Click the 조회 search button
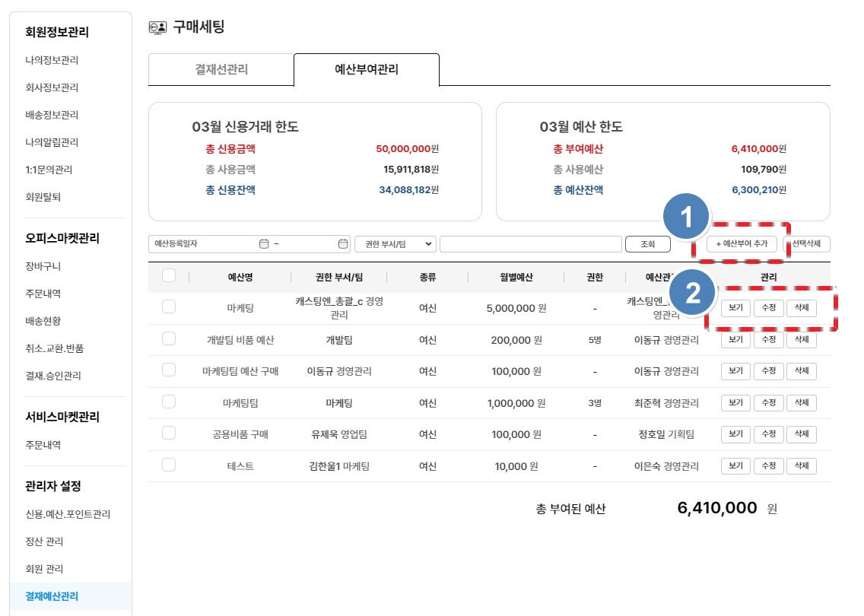The width and height of the screenshot is (864, 616). click(647, 244)
